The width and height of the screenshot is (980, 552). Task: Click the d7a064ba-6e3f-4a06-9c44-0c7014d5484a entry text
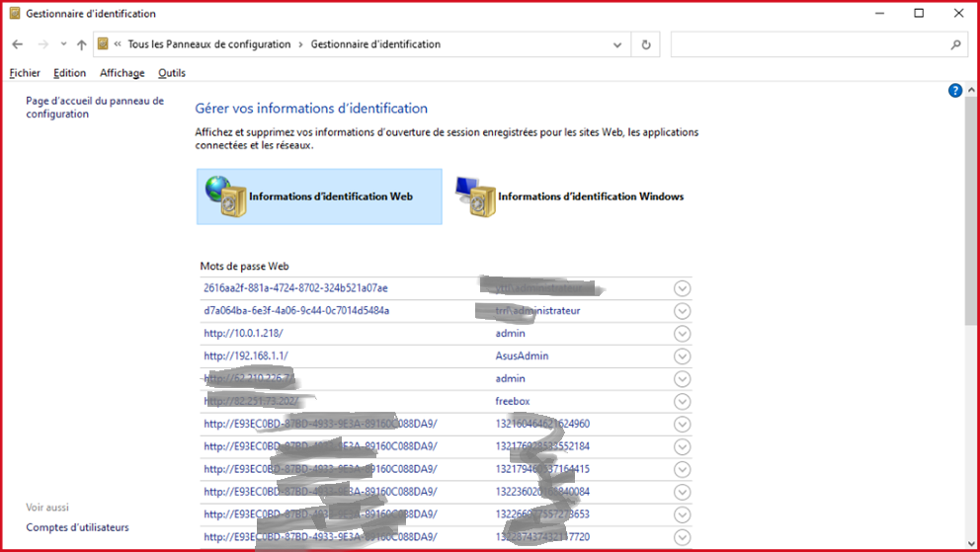(x=296, y=310)
